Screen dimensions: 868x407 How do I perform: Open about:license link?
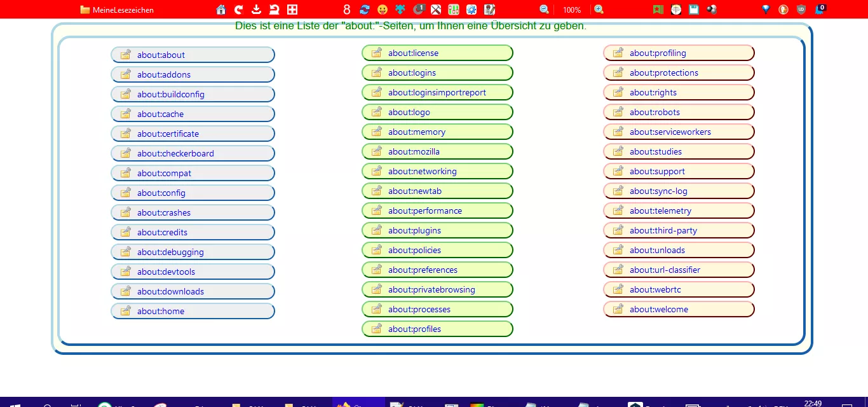437,53
